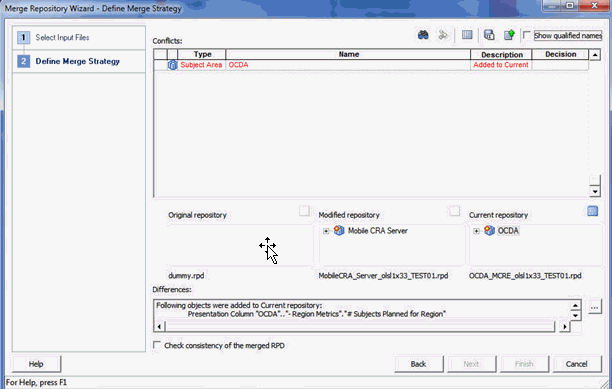Click the save decisions file icon
This screenshot has width=612, height=389.
pos(489,35)
